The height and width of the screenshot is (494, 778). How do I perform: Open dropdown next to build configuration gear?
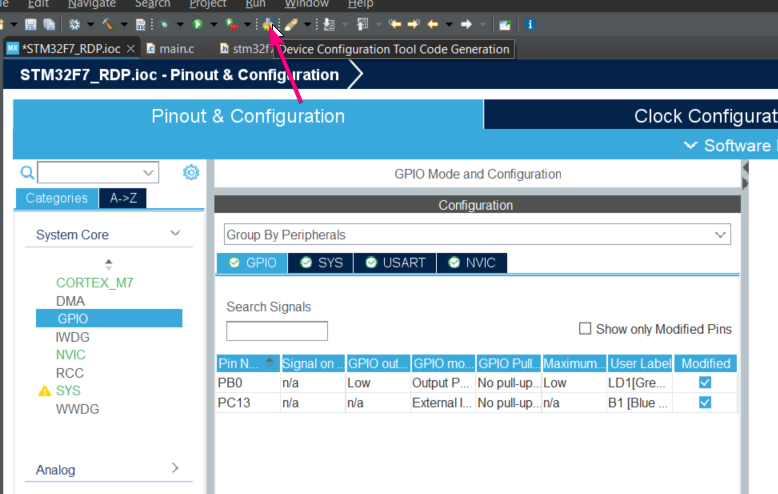click(90, 24)
